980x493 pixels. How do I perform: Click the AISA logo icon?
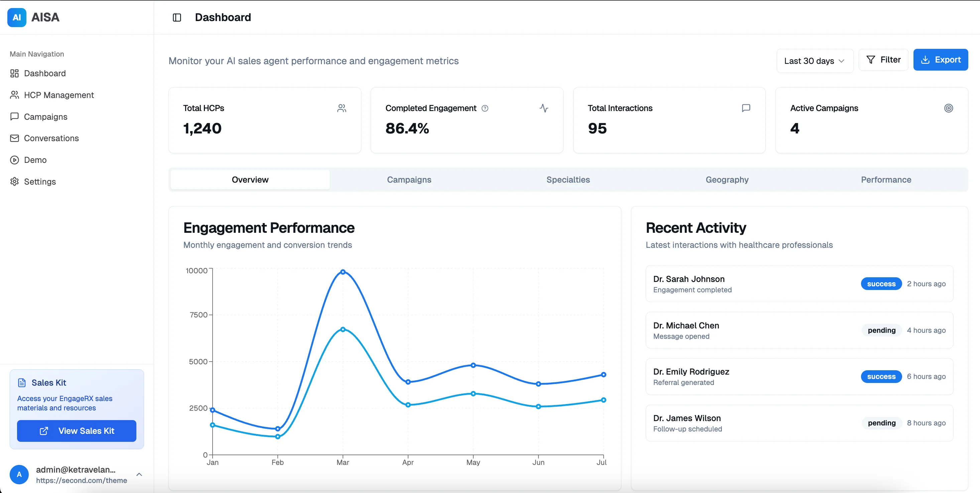pyautogui.click(x=16, y=17)
